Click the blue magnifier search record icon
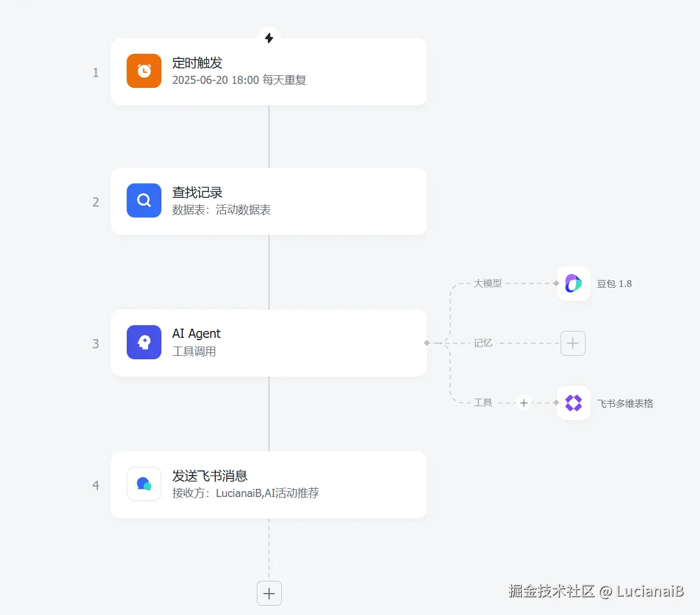The height and width of the screenshot is (615, 700). pos(144,200)
